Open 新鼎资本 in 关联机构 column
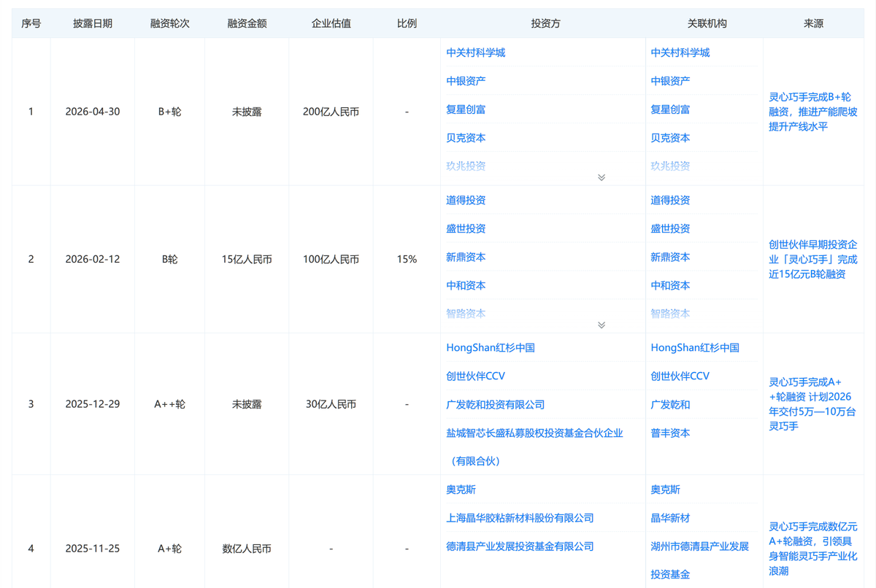 670,257
